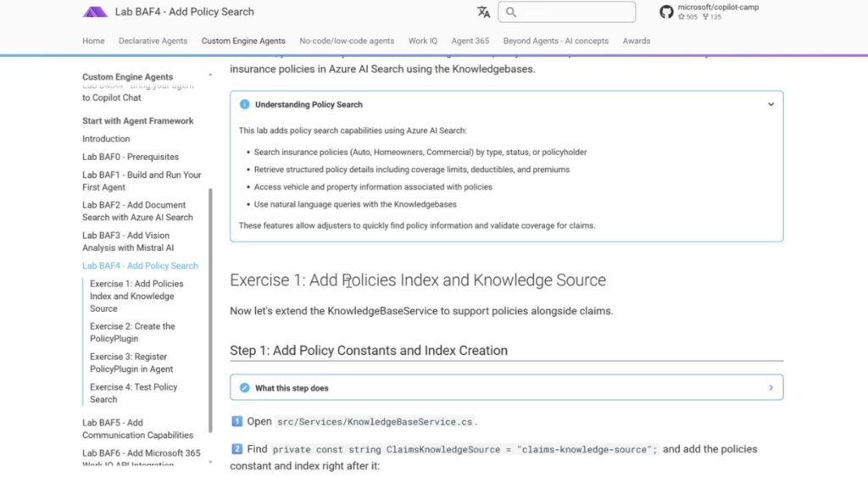This screenshot has width=868, height=477.
Task: Select the Awards tab
Action: click(x=636, y=41)
